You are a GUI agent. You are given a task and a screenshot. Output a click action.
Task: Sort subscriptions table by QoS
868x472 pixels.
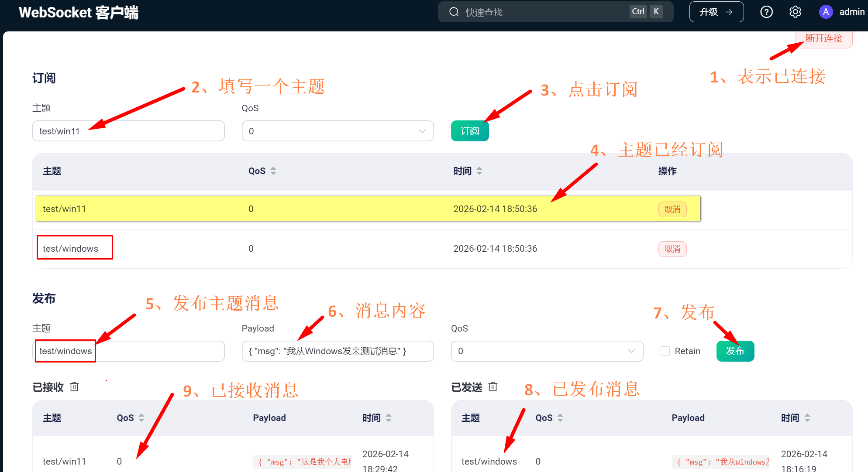(x=273, y=171)
